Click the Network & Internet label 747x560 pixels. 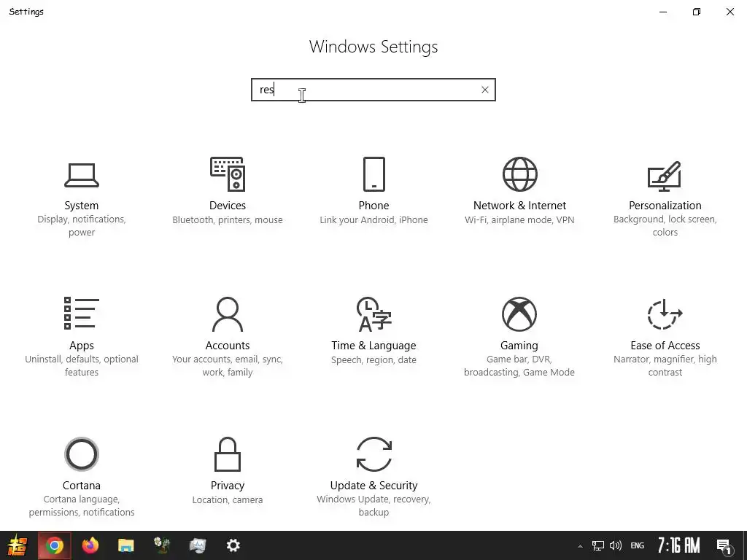click(519, 205)
